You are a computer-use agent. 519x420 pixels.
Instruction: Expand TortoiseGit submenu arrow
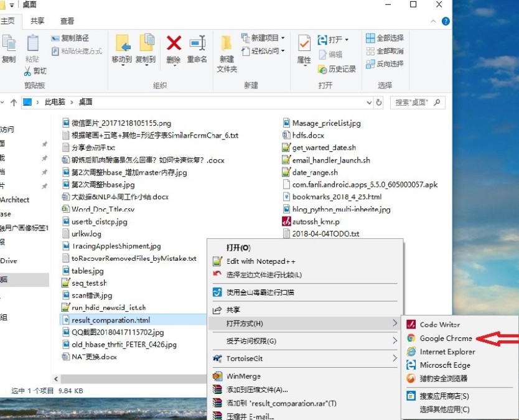coord(395,358)
